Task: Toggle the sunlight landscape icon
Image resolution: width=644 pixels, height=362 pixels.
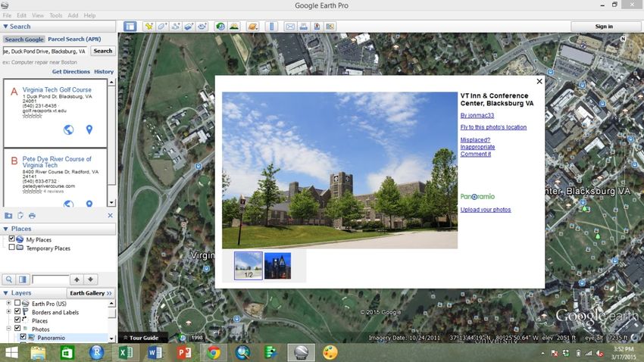Action: pyautogui.click(x=233, y=27)
